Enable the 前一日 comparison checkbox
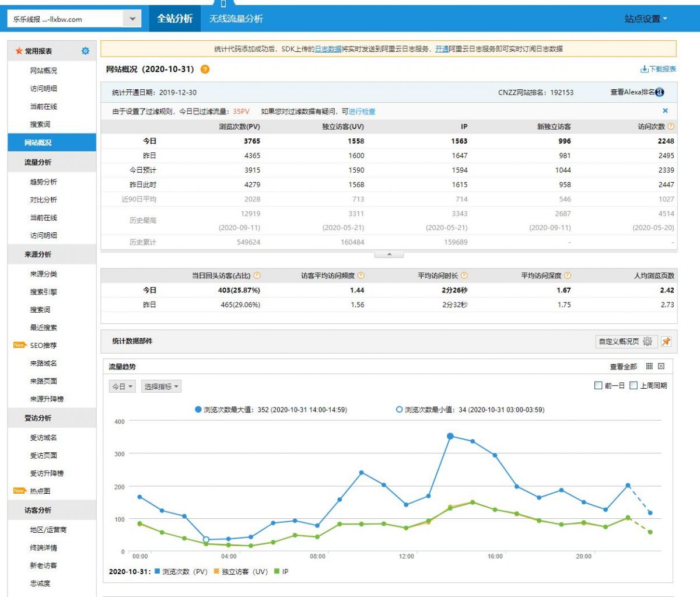700x597 pixels. tap(598, 386)
